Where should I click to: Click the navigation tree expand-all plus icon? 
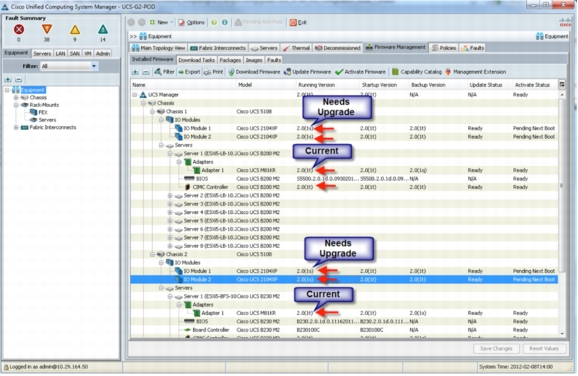point(8,80)
